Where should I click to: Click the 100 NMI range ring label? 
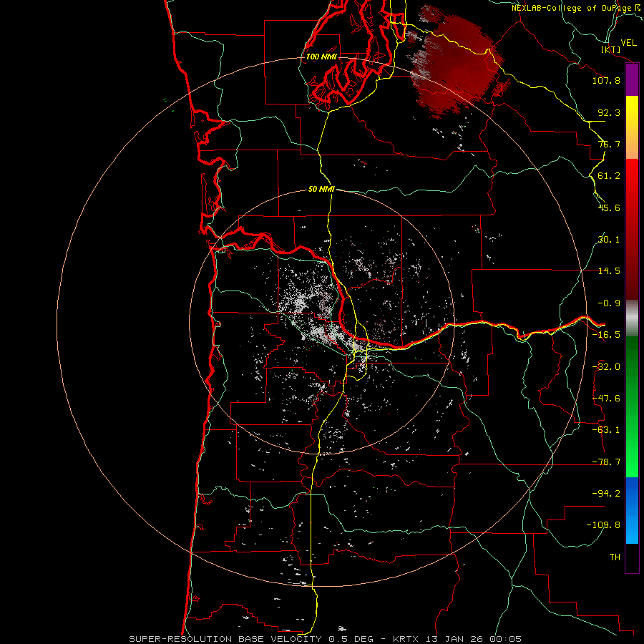point(321,57)
